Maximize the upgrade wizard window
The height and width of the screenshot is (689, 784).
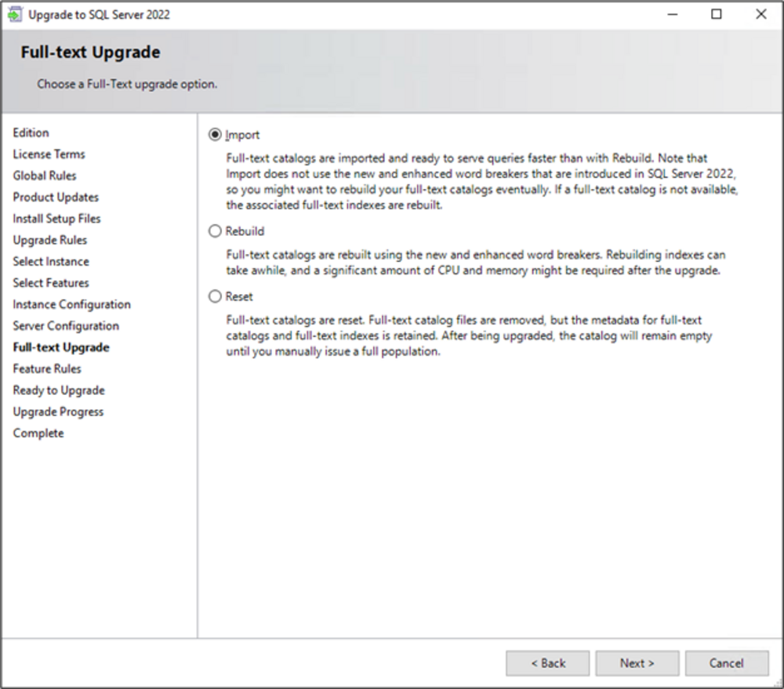pos(717,14)
